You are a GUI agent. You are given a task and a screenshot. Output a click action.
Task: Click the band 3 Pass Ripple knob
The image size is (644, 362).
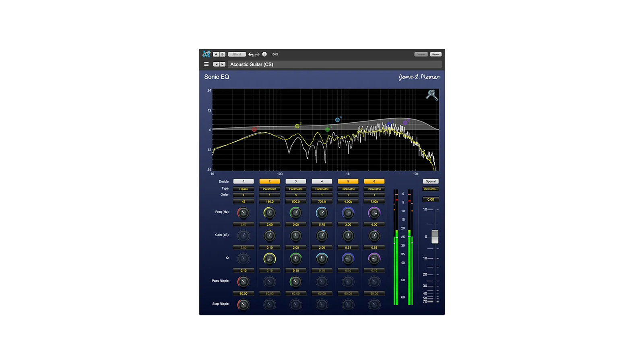point(295,282)
